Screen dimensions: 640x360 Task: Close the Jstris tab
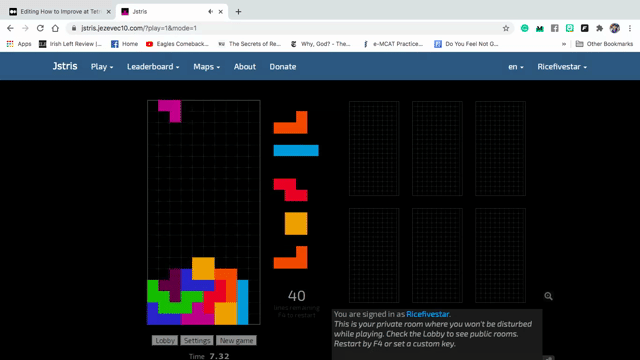[x=220, y=12]
